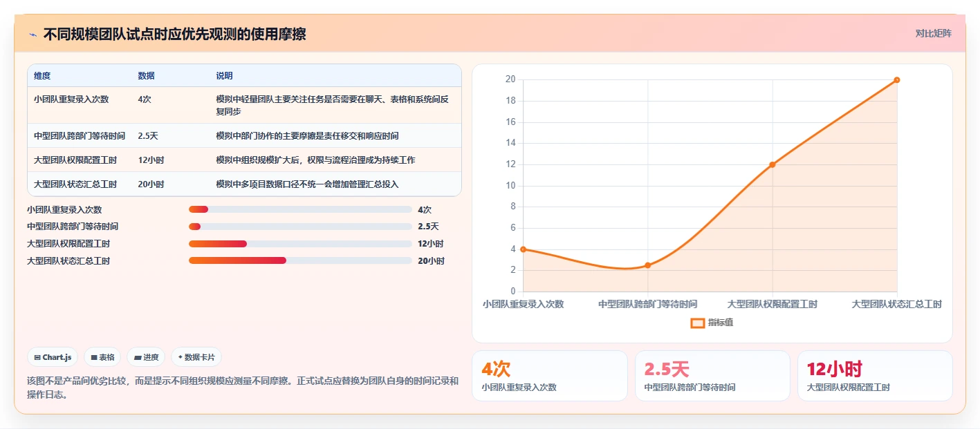The image size is (980, 429).
Task: Click the chart data point at value 2.5
Action: [x=648, y=265]
